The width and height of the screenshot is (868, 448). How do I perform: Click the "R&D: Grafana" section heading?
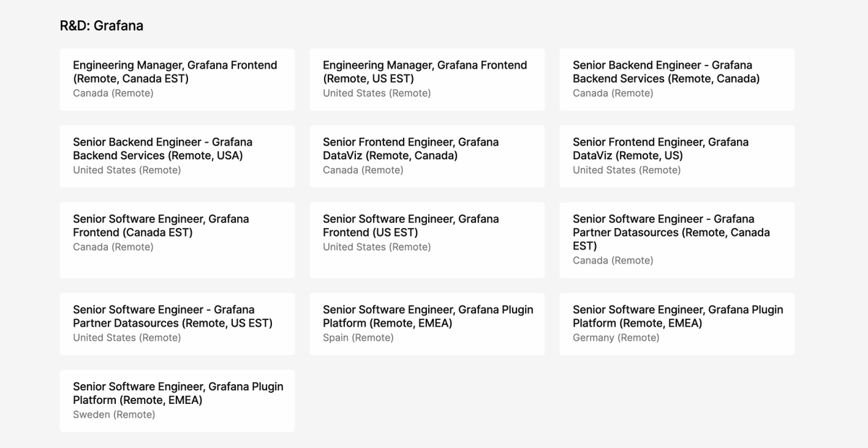point(101,26)
